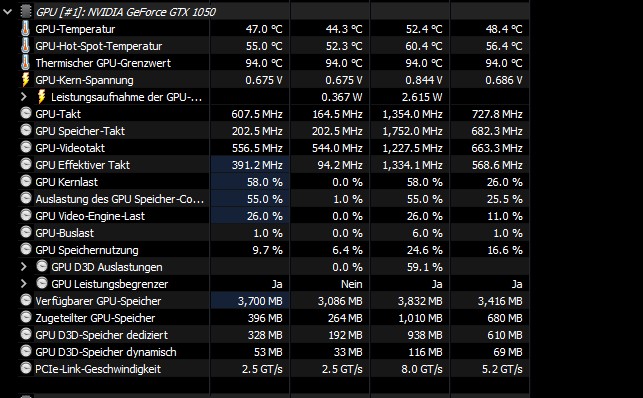Collapse the GPU [#1] NVIDIA GeForce GTX 1050 group
Viewport: 643px width, 398px height.
point(7,11)
